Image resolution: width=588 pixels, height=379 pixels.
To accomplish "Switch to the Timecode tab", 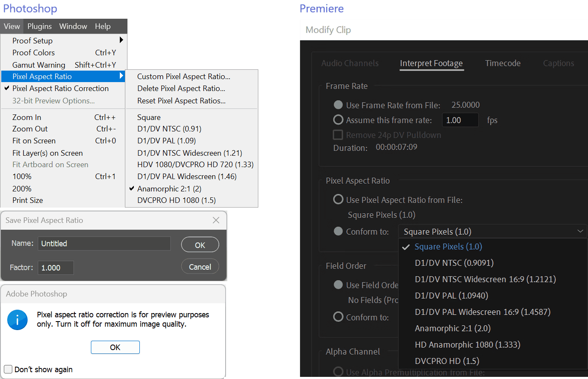I will coord(503,63).
